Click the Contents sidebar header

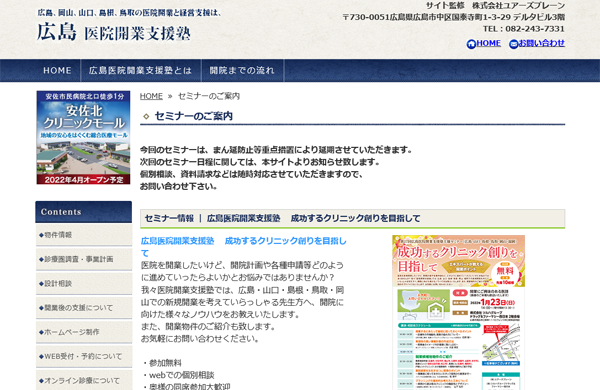click(x=83, y=212)
